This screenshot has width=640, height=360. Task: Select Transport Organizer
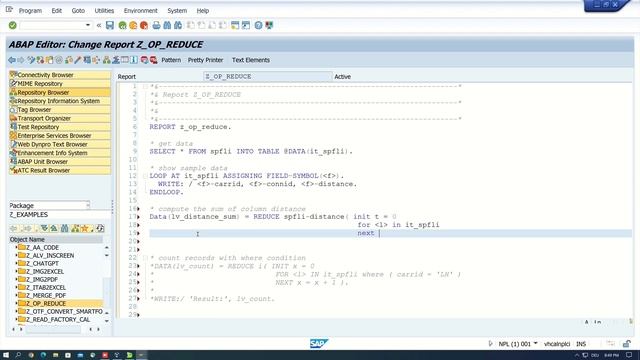[60, 118]
